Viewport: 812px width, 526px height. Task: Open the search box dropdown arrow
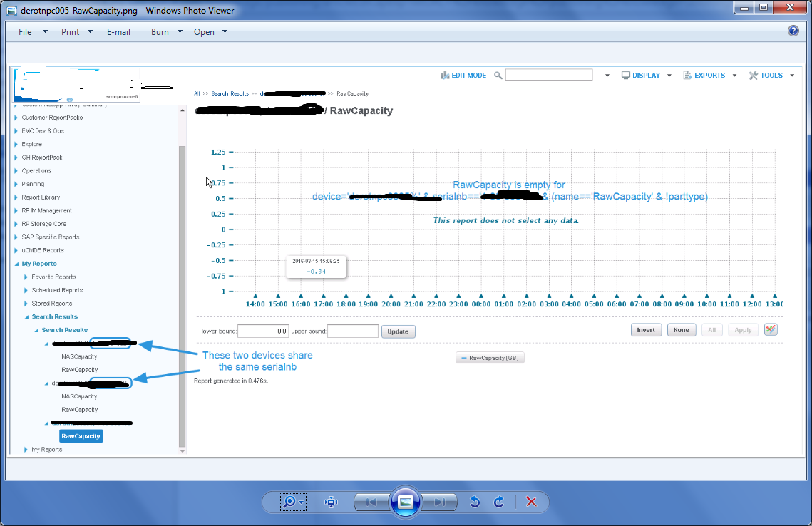(x=607, y=75)
